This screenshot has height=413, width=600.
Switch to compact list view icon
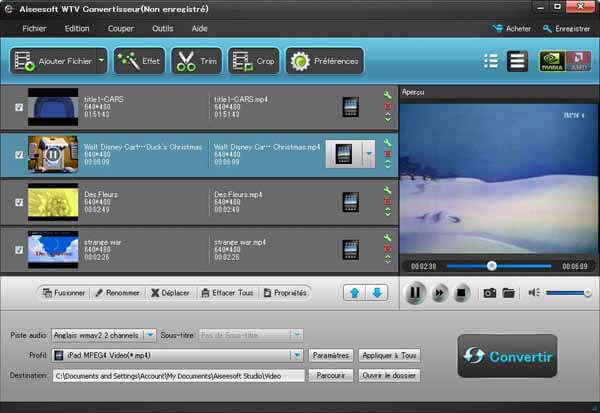491,61
